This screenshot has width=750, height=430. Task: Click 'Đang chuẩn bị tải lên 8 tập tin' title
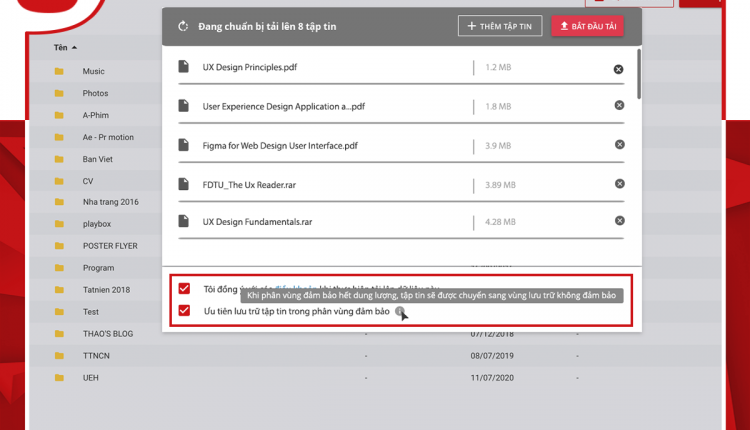pos(267,27)
